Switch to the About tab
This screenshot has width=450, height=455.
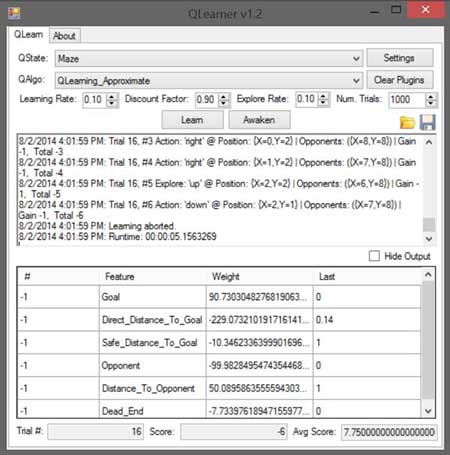point(64,36)
